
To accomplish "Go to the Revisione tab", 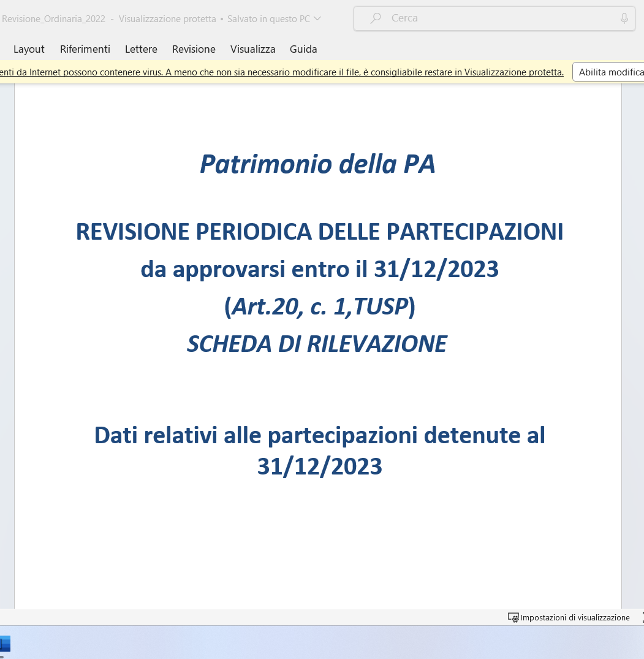I will click(194, 49).
